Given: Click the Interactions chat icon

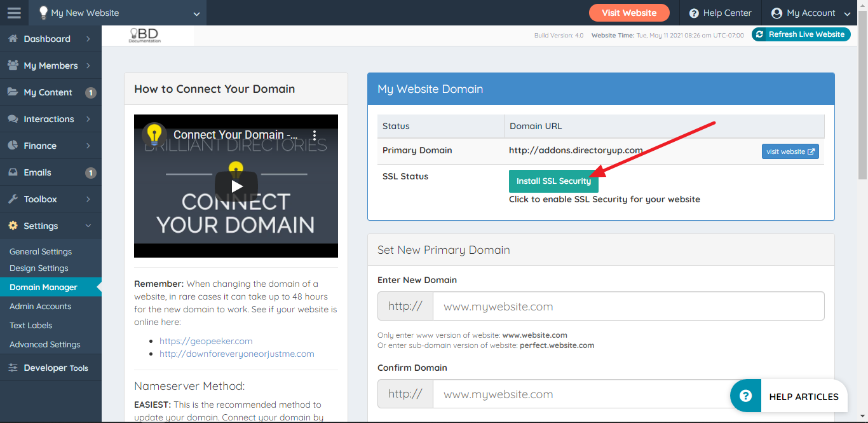Looking at the screenshot, I should tap(15, 119).
